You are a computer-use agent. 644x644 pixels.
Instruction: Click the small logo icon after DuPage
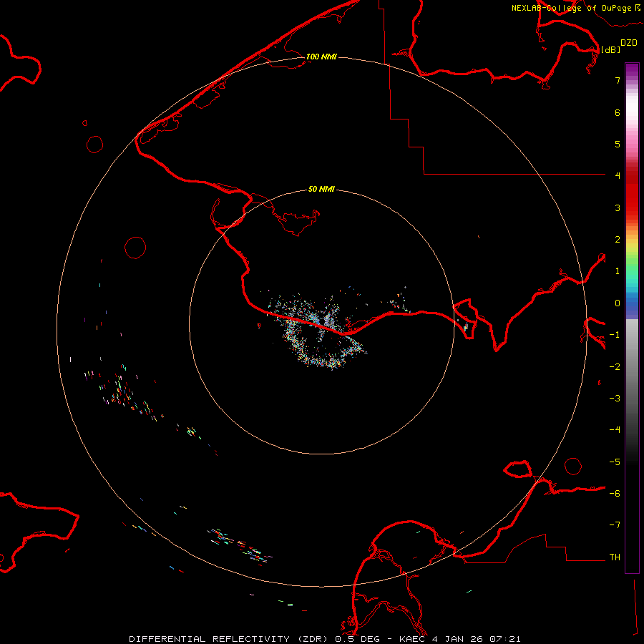click(637, 8)
